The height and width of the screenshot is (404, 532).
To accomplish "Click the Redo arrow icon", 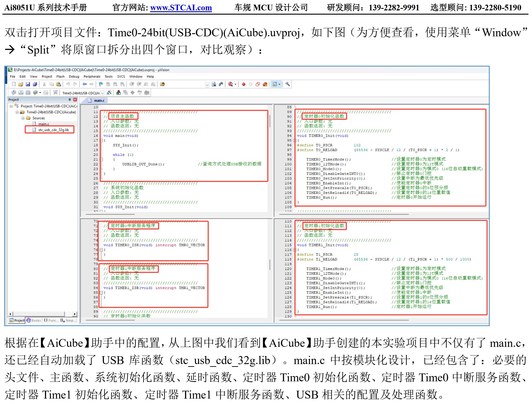I will [x=75, y=84].
